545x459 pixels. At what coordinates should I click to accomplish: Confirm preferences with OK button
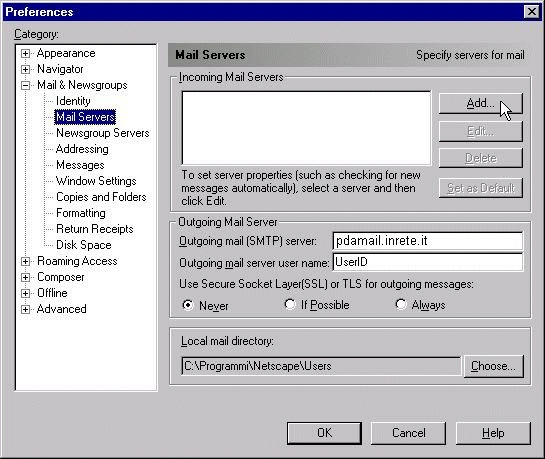click(x=324, y=433)
